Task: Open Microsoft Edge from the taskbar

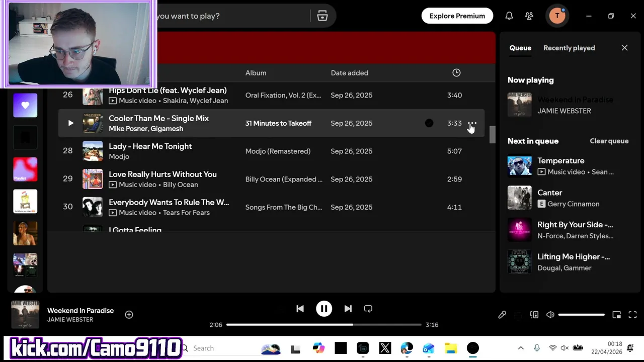Action: 407,348
